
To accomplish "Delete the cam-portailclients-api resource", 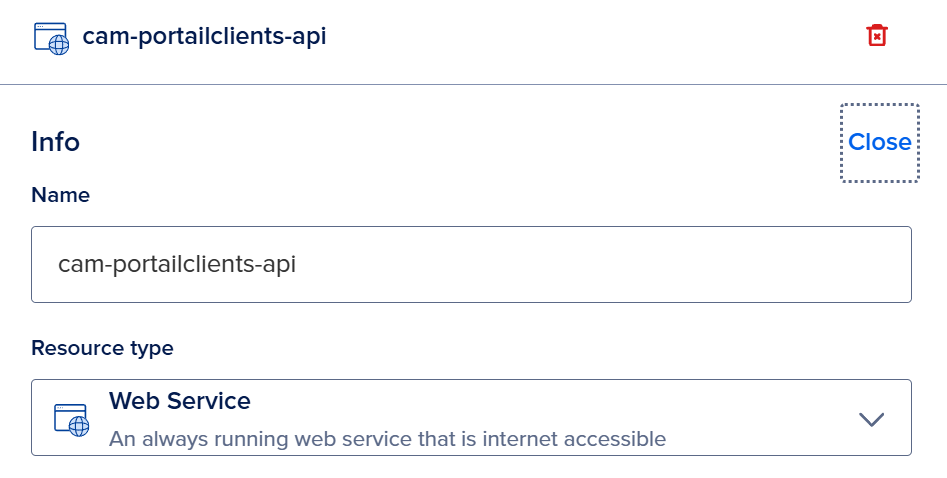I will click(877, 36).
